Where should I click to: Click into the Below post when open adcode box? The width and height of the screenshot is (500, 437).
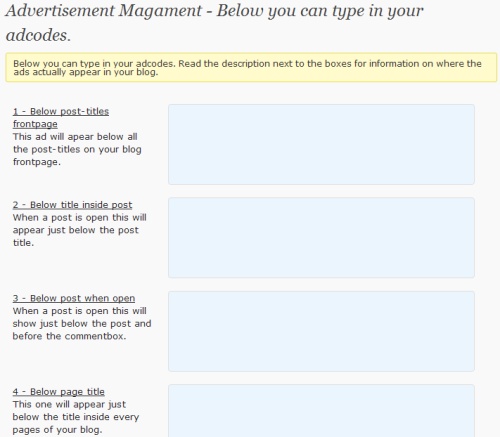tap(321, 331)
